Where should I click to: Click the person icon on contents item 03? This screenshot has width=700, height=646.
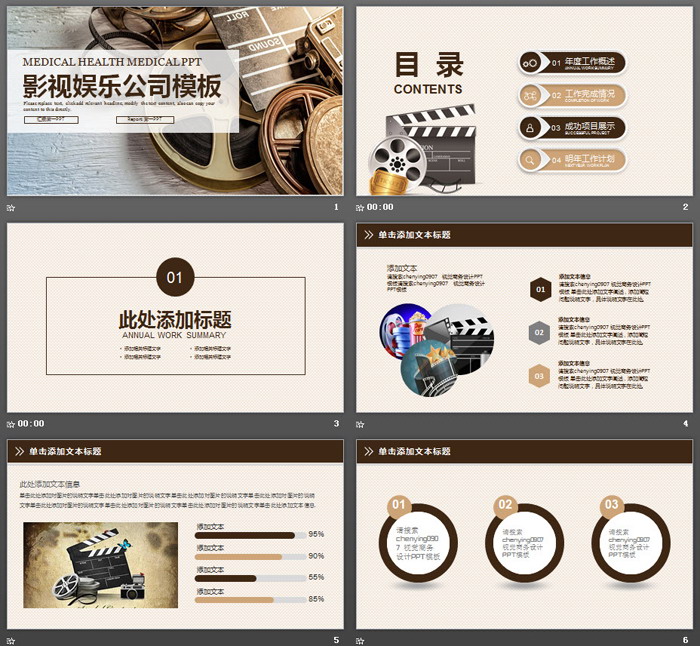530,128
